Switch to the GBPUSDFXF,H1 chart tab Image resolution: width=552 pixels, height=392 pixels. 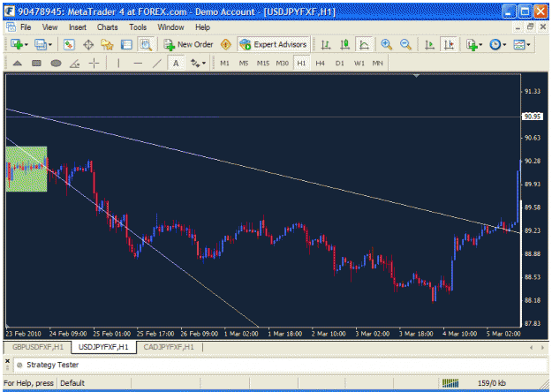coord(38,347)
